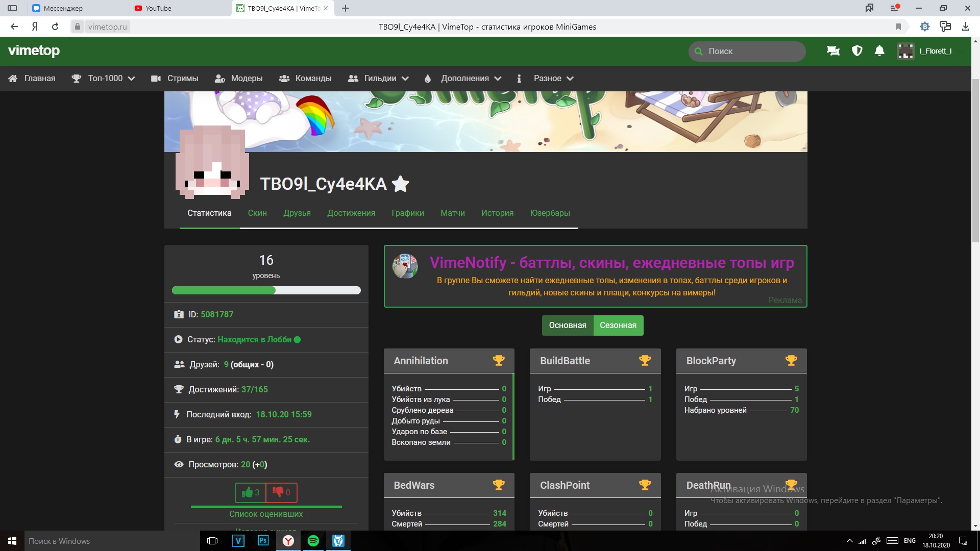The image size is (980, 551).
Task: Click the browser back arrow
Action: pyautogui.click(x=14, y=27)
